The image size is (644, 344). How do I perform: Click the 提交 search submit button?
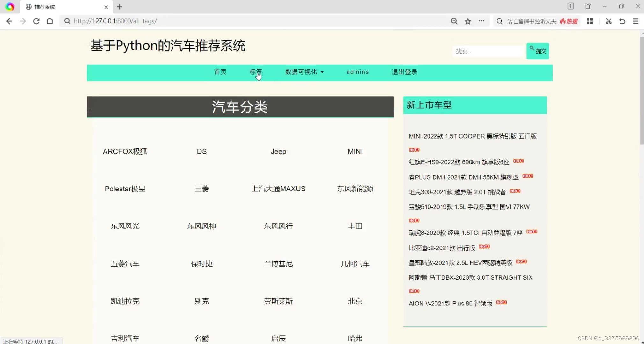coord(538,51)
